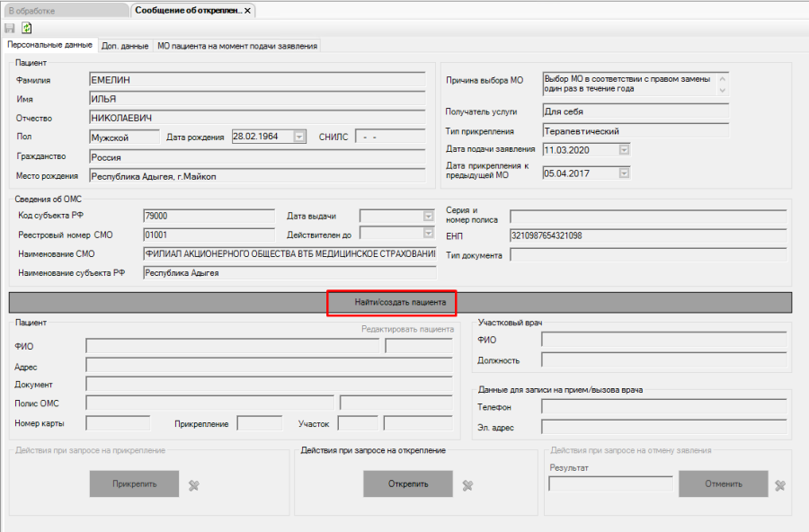The height and width of the screenshot is (532, 809).
Task: Click the ЕНП number field
Action: tap(647, 235)
